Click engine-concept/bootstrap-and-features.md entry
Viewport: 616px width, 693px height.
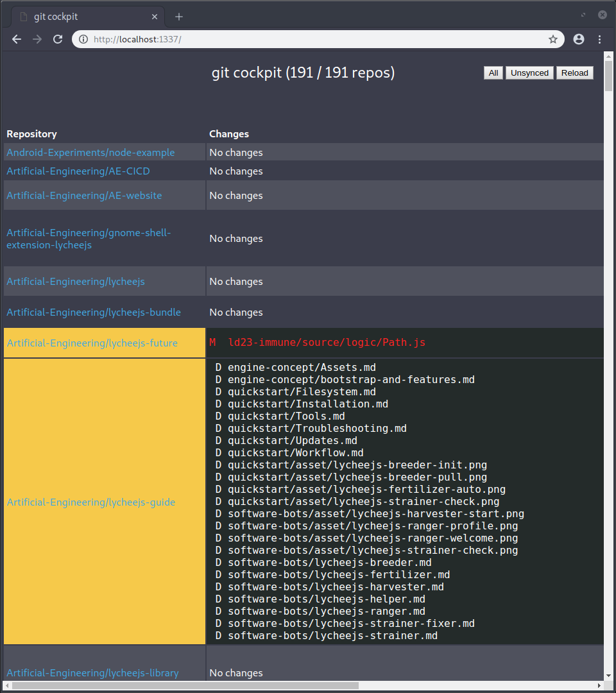[x=351, y=380]
